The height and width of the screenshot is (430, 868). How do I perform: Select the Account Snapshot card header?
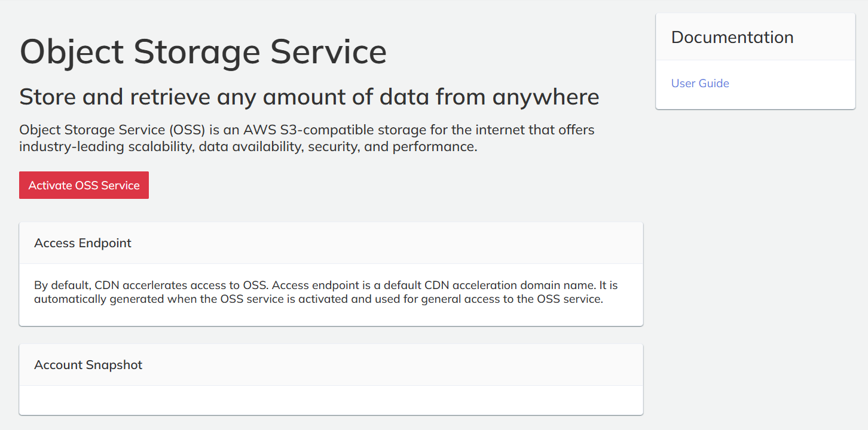[88, 365]
